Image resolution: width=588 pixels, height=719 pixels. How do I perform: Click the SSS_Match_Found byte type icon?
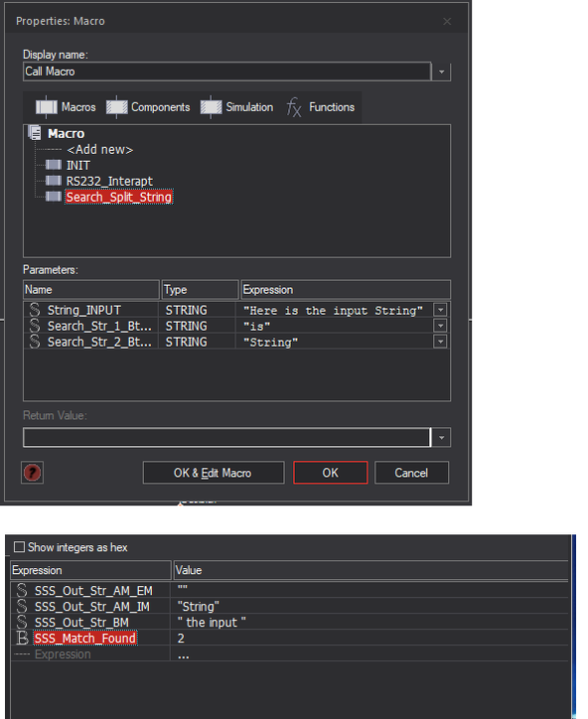click(x=22, y=638)
